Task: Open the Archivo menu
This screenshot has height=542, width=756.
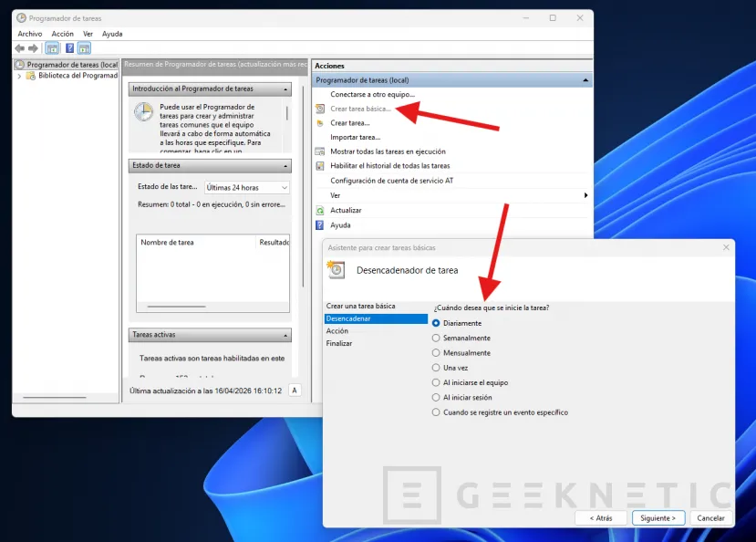Action: click(30, 34)
